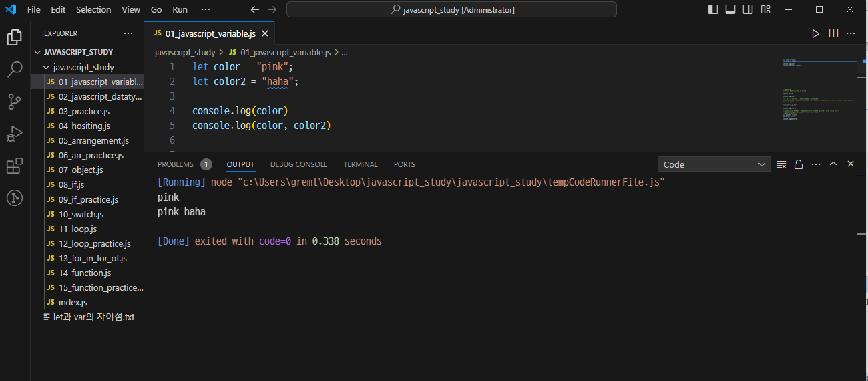Screen dimensions: 868x381
Task: Open the breadcrumb symbol ellipsis
Action: point(345,52)
